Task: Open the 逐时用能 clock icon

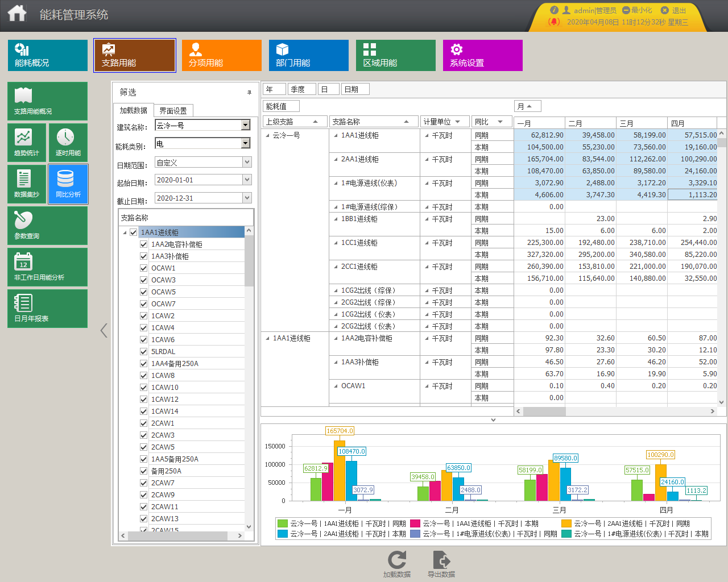Action: pos(68,143)
